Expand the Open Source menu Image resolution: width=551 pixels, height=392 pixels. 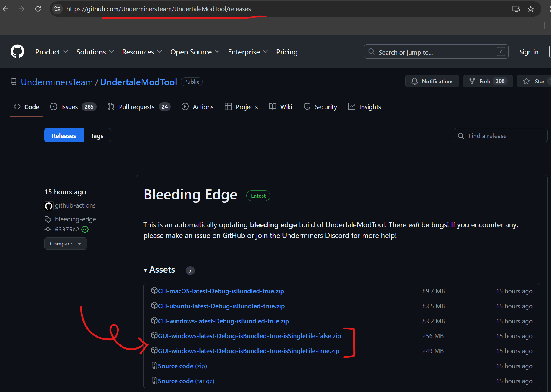point(195,52)
